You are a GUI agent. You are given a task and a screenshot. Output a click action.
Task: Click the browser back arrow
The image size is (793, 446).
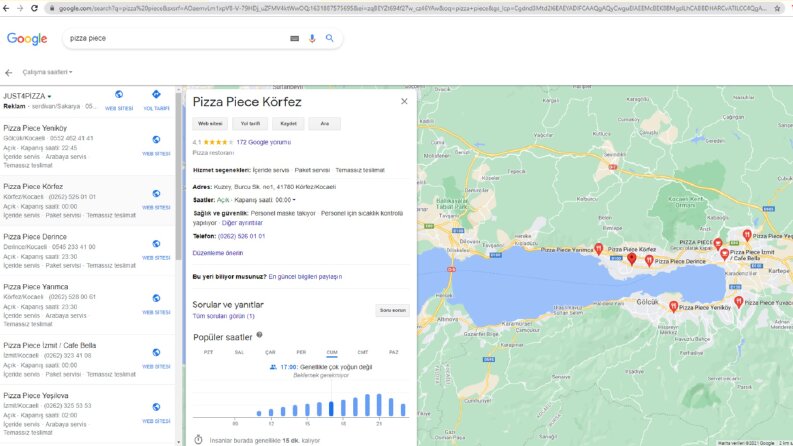click(6, 8)
